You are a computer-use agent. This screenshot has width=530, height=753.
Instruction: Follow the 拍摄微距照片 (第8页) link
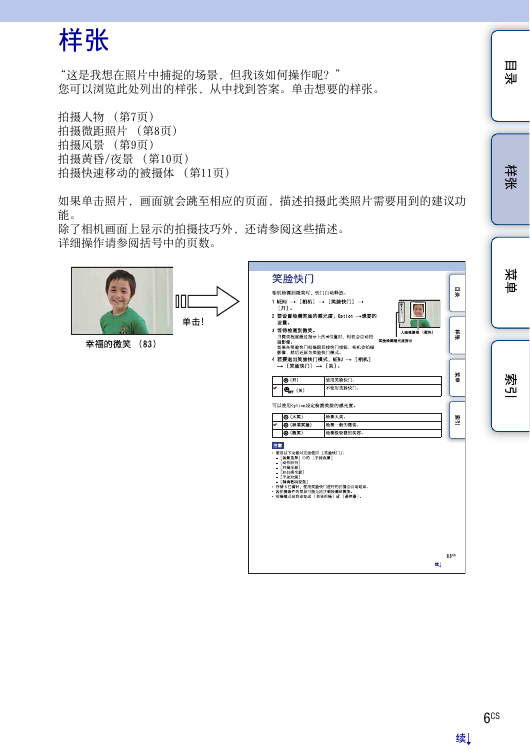(x=118, y=131)
